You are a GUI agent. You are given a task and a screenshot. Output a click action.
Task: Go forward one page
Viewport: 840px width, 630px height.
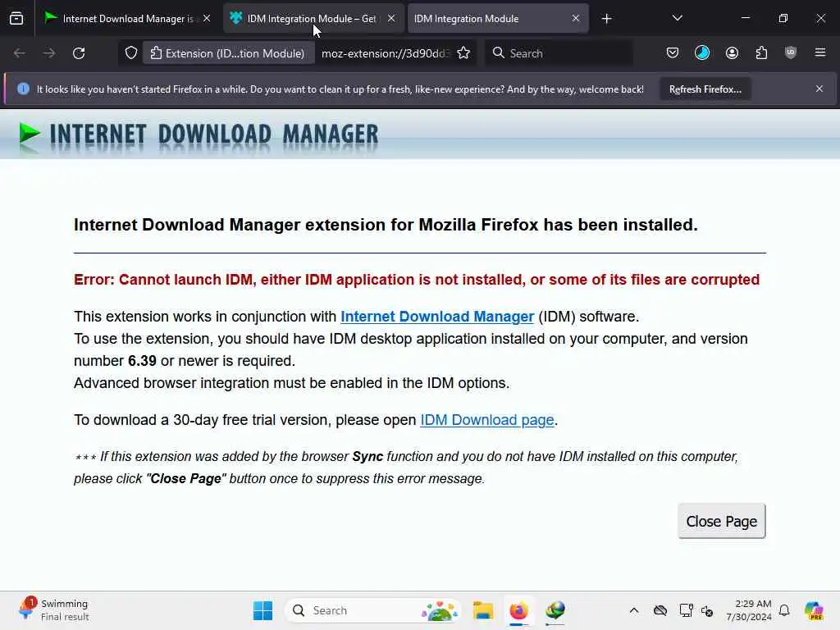pos(48,53)
